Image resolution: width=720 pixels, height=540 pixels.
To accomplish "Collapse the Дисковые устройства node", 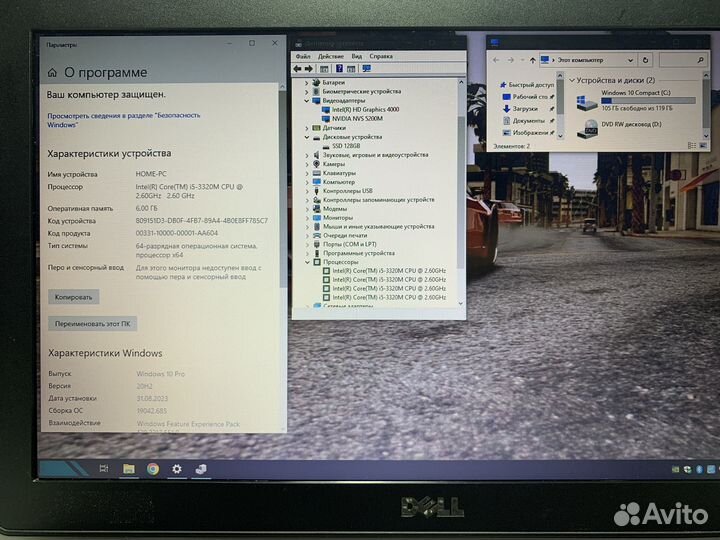I will [x=307, y=137].
